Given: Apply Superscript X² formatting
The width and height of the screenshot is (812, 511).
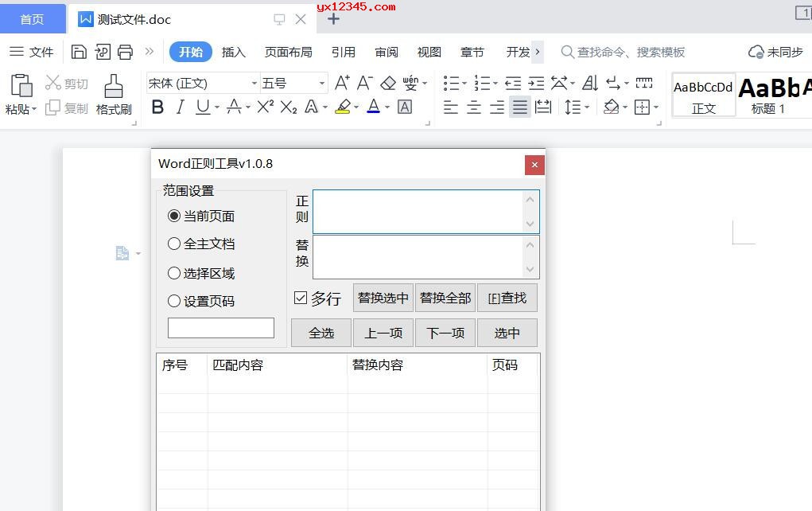Looking at the screenshot, I should [265, 107].
